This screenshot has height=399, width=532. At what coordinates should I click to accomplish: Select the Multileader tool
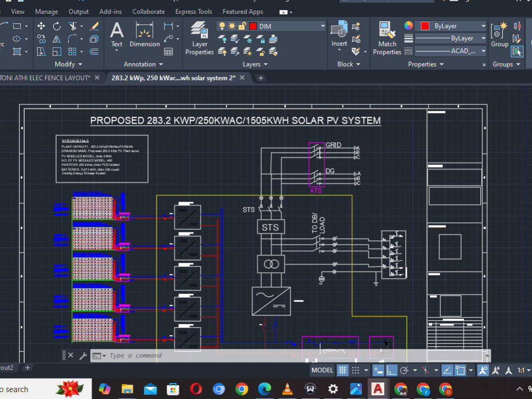[168, 39]
